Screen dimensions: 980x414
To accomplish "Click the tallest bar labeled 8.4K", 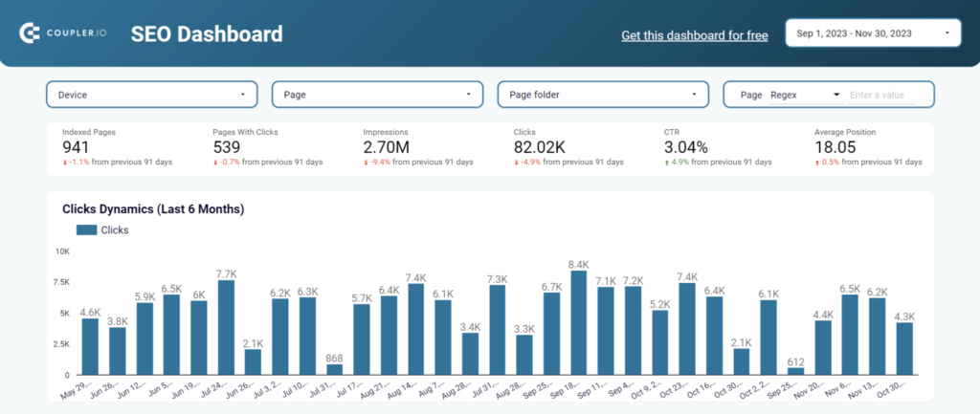I will point(578,323).
